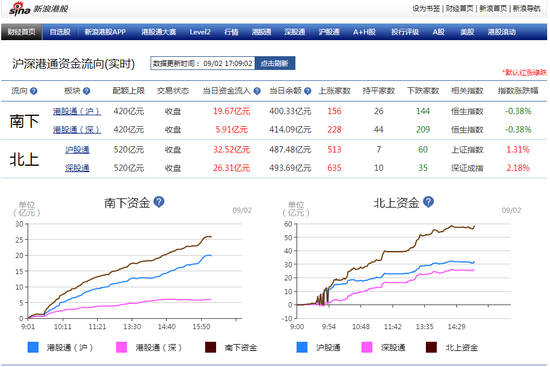The width and height of the screenshot is (550, 367).
Task: Open the 新浪导航 link at top right
Action: coord(526,8)
